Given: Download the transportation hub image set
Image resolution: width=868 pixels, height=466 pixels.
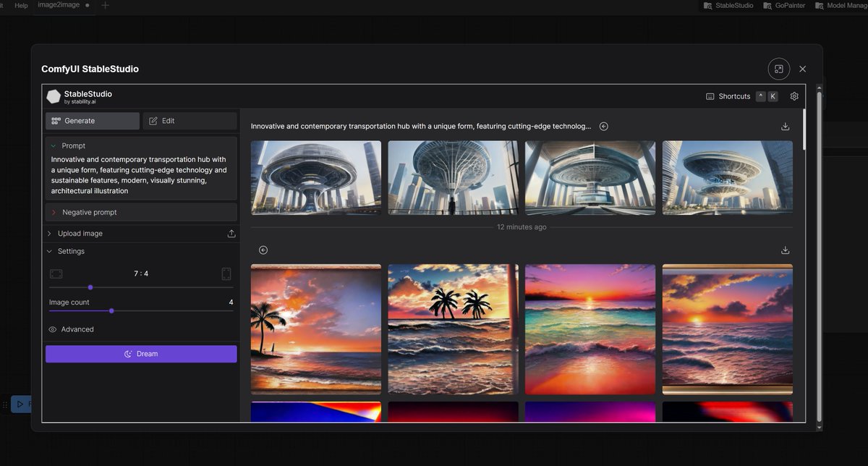Looking at the screenshot, I should [786, 126].
